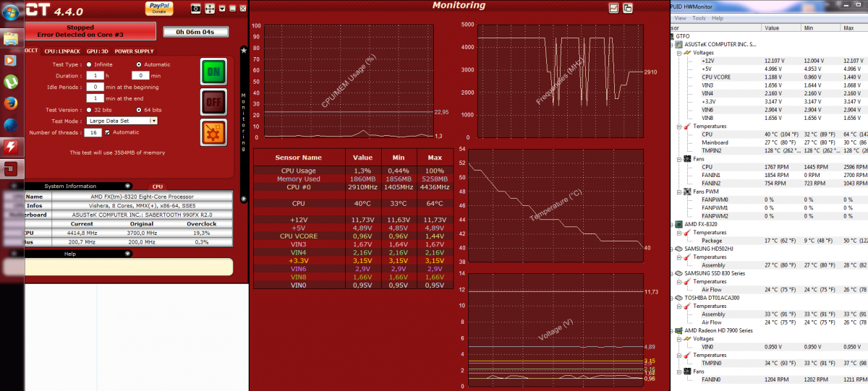This screenshot has height=391, width=868.
Task: Click the Duration hours field
Action: (94, 75)
